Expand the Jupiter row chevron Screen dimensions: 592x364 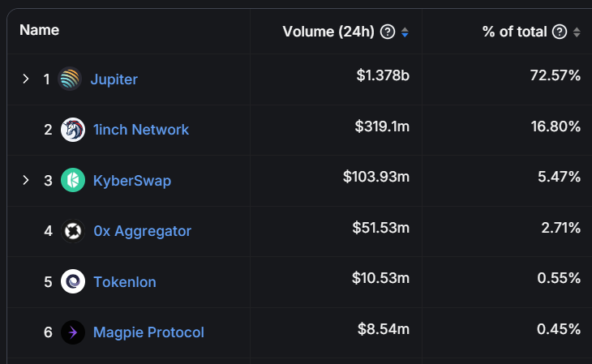tap(26, 79)
